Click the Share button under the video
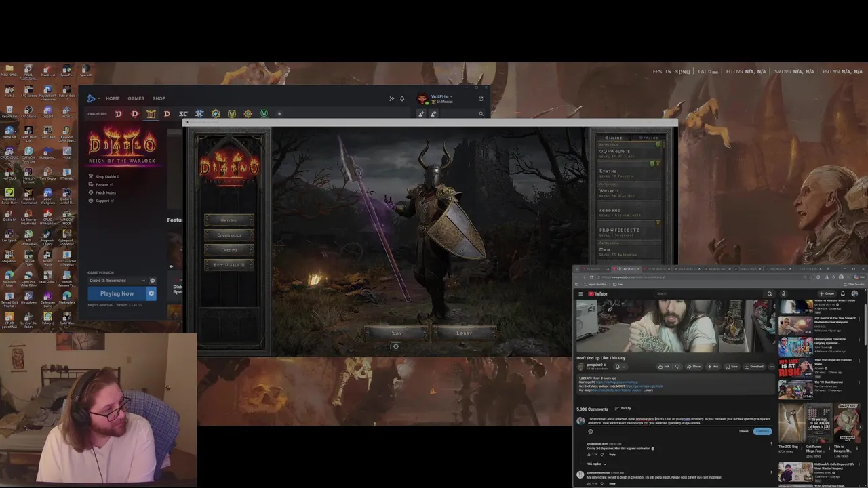Viewport: 868px width, 488px height. click(694, 367)
